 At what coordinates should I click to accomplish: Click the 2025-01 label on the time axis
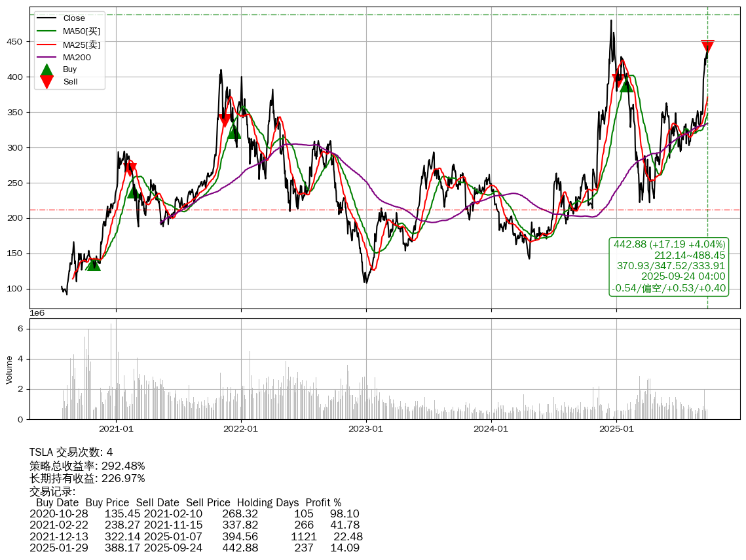pyautogui.click(x=616, y=429)
